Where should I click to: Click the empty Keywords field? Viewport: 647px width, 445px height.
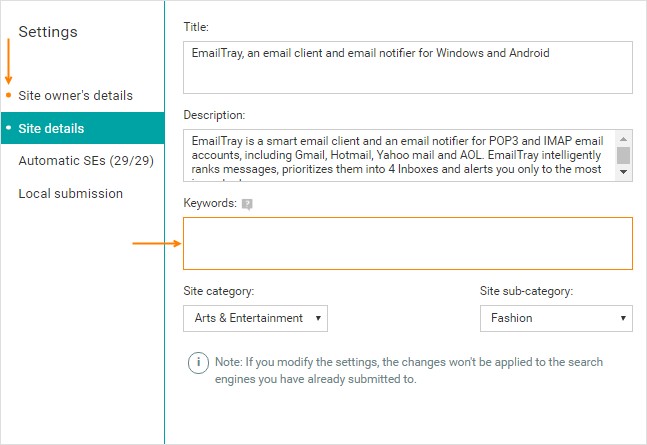(408, 244)
